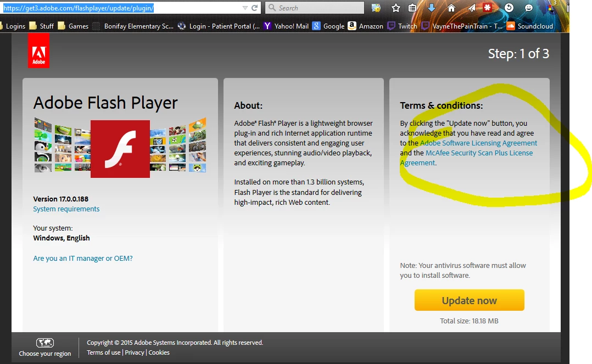Click the "About:" heading
This screenshot has height=364, width=592.
(x=248, y=105)
